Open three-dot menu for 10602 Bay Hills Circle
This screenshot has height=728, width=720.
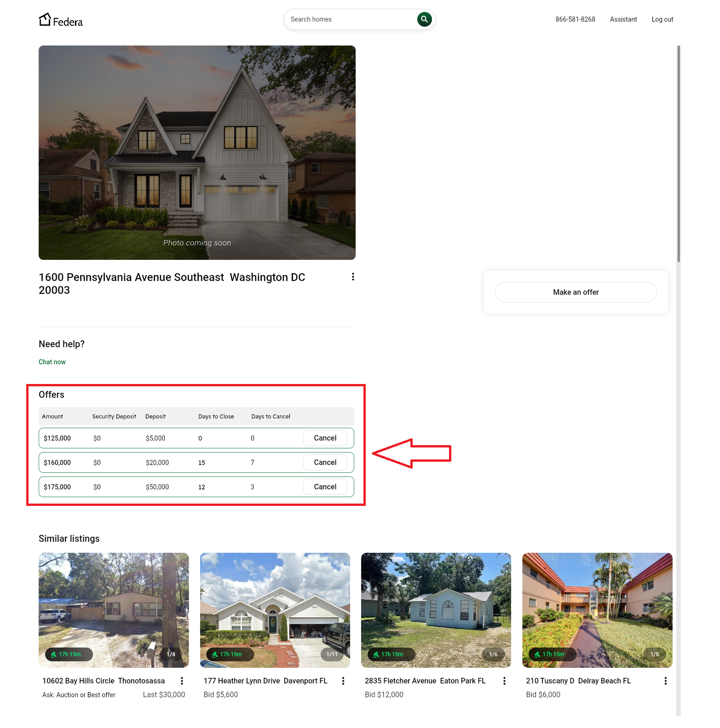tap(182, 681)
